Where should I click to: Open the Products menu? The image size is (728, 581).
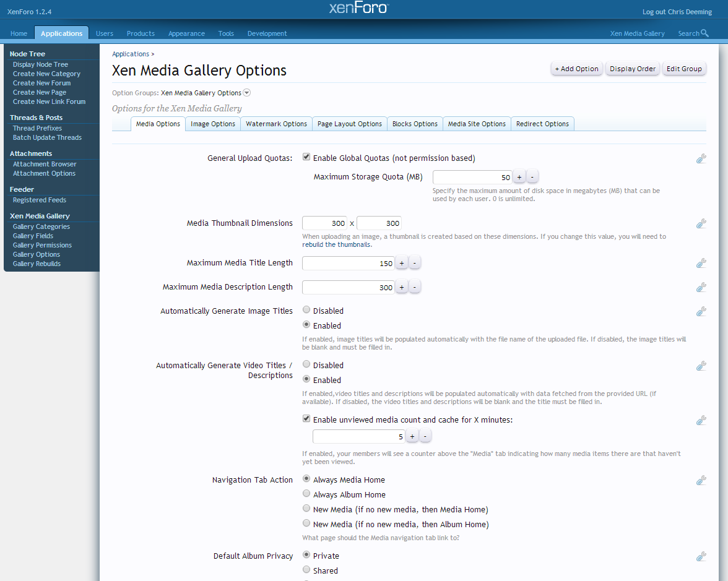tap(141, 33)
